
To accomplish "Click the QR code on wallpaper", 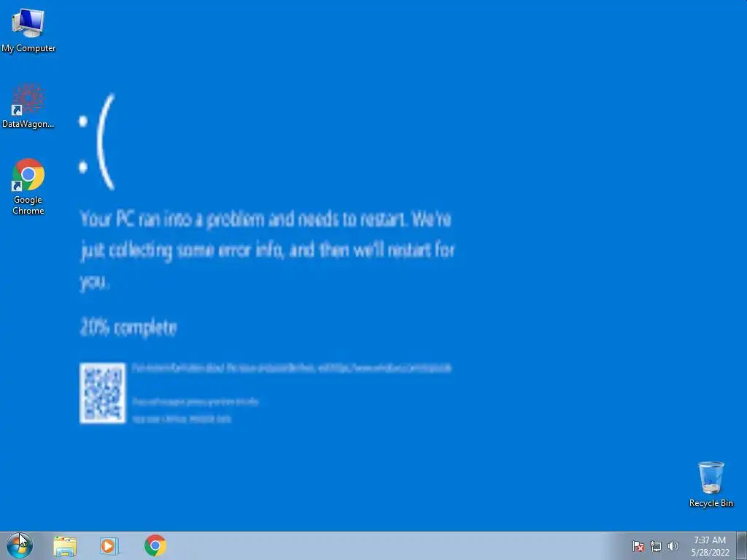I will point(102,393).
